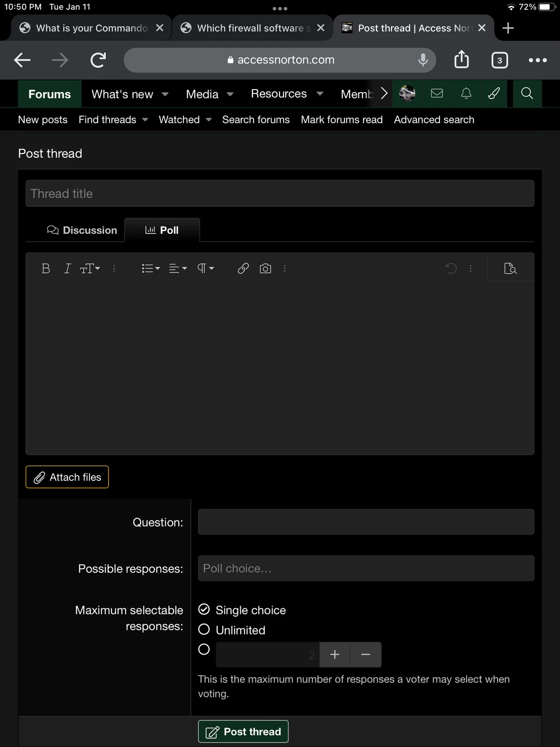The width and height of the screenshot is (560, 747).
Task: Open Search forums menu item
Action: (x=256, y=120)
